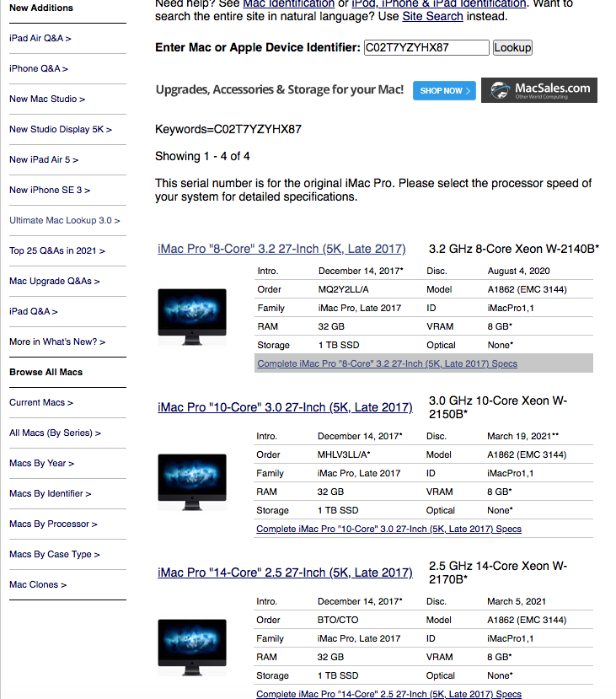
Task: Open New Studio Display 5K link
Action: pyautogui.click(x=61, y=129)
